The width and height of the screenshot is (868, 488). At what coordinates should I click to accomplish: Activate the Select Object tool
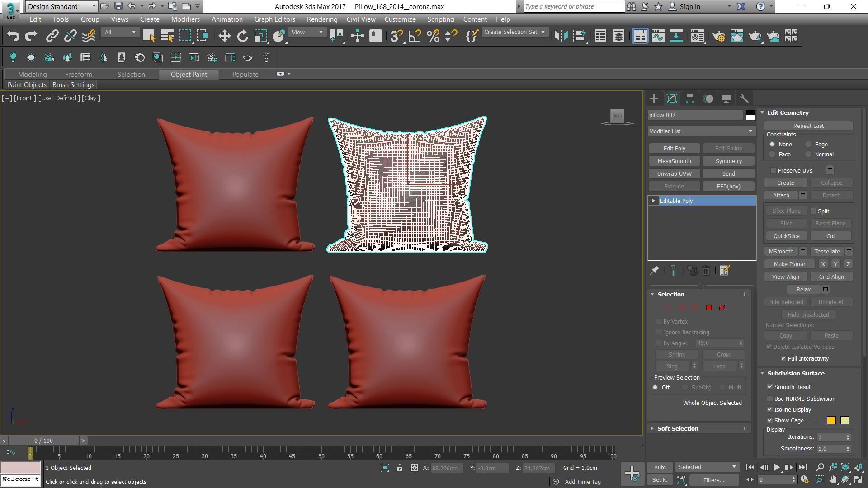click(149, 36)
